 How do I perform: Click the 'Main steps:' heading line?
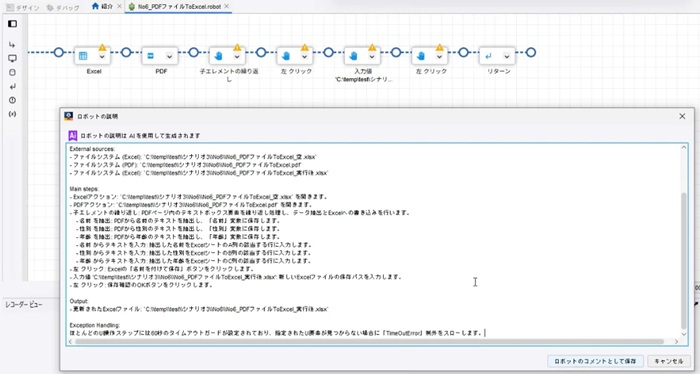84,189
